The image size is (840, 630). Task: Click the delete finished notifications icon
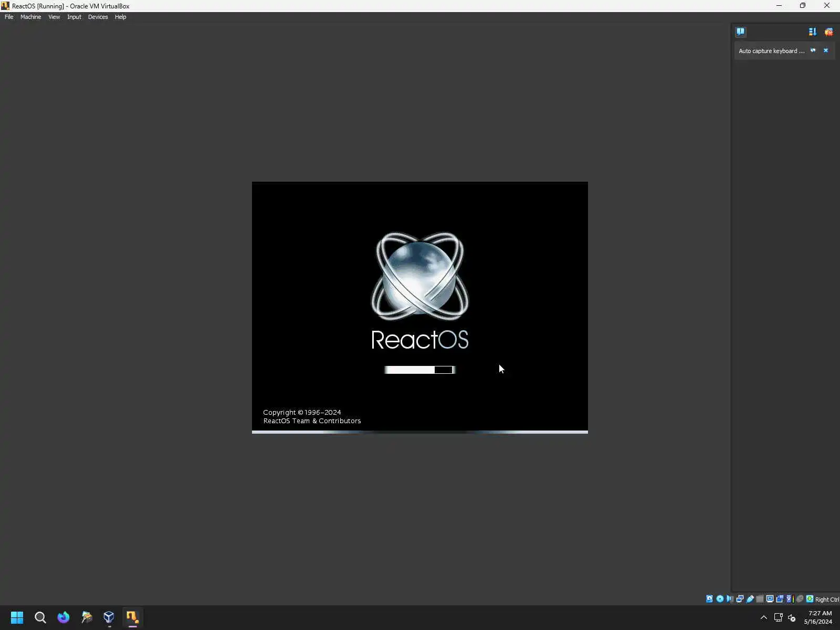point(828,31)
